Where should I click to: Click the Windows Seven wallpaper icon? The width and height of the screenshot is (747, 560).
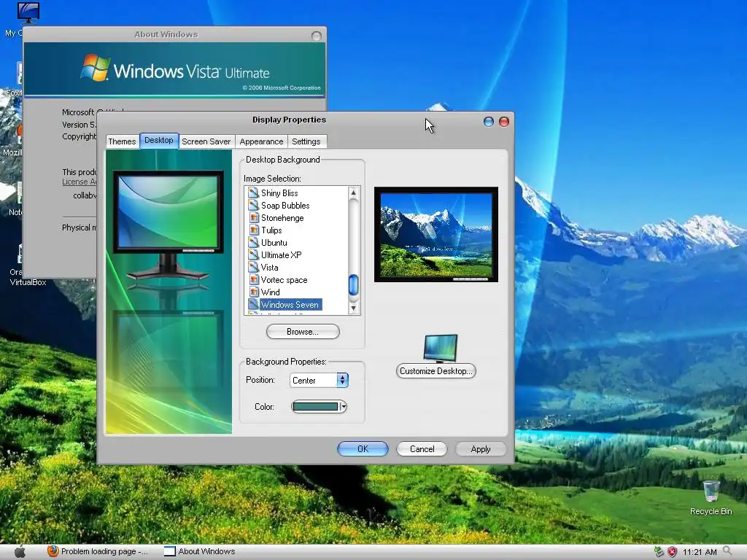[x=253, y=304]
